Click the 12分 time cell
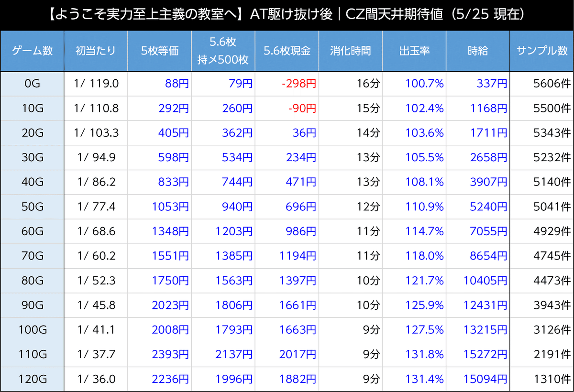574x392 pixels. click(x=350, y=207)
